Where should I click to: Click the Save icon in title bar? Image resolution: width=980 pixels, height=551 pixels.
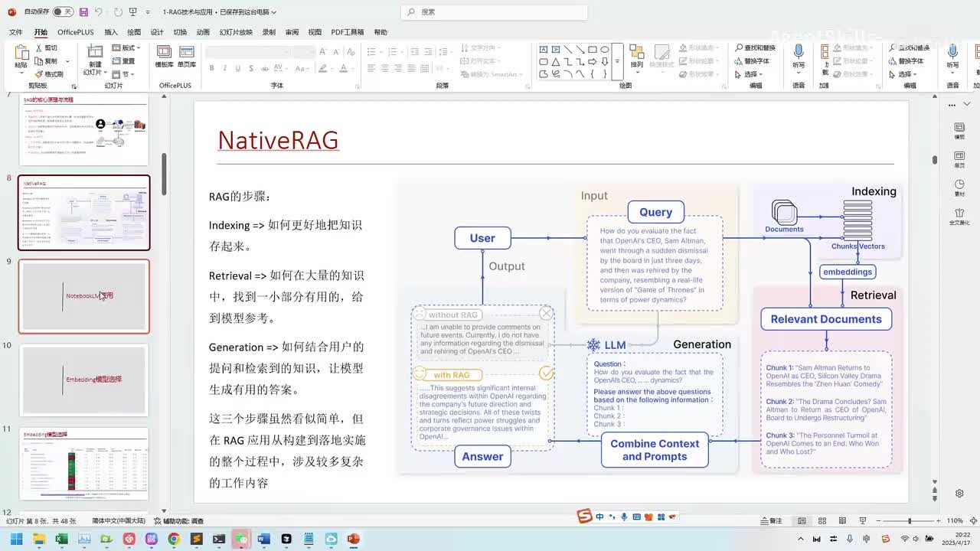coord(83,12)
